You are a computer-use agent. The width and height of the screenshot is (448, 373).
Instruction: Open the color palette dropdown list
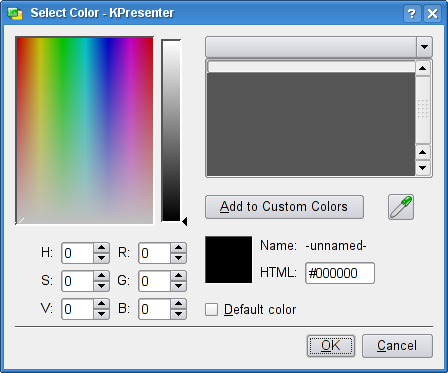click(424, 47)
